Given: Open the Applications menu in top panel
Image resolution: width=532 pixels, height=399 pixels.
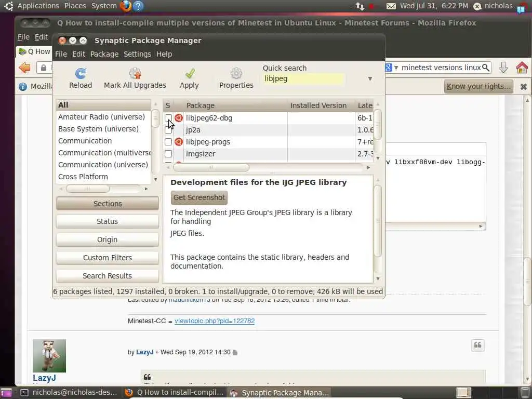Looking at the screenshot, I should click(38, 6).
